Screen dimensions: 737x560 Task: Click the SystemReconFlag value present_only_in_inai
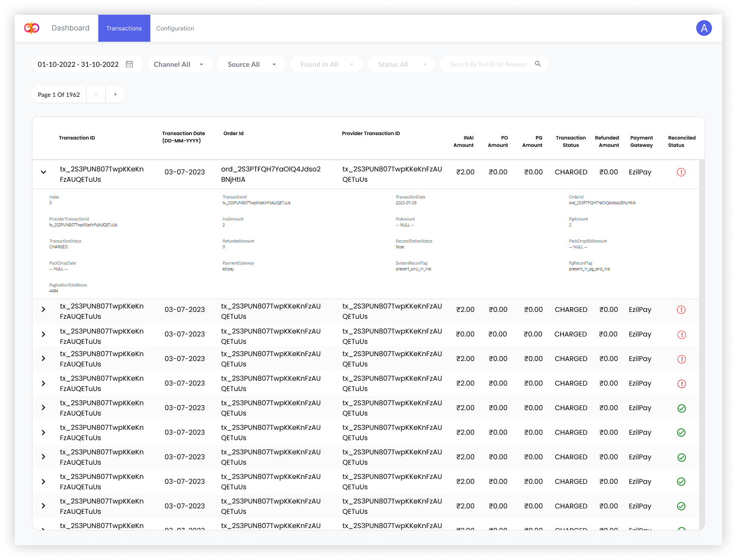point(414,269)
